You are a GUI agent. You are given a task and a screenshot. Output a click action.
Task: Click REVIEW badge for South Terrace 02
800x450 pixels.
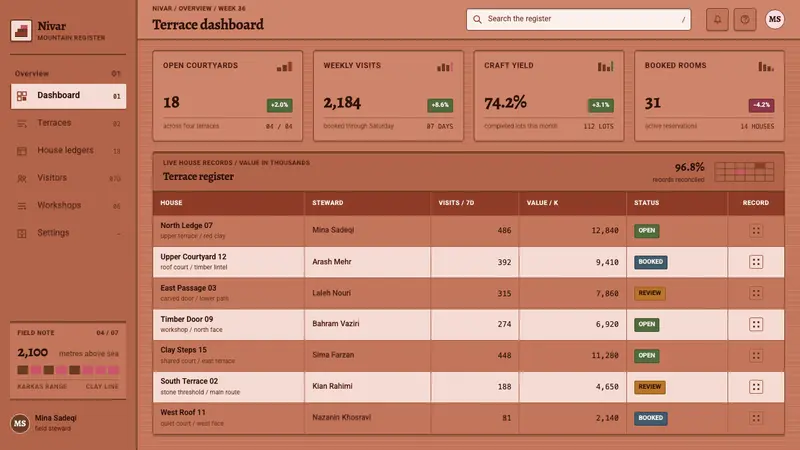[649, 387]
